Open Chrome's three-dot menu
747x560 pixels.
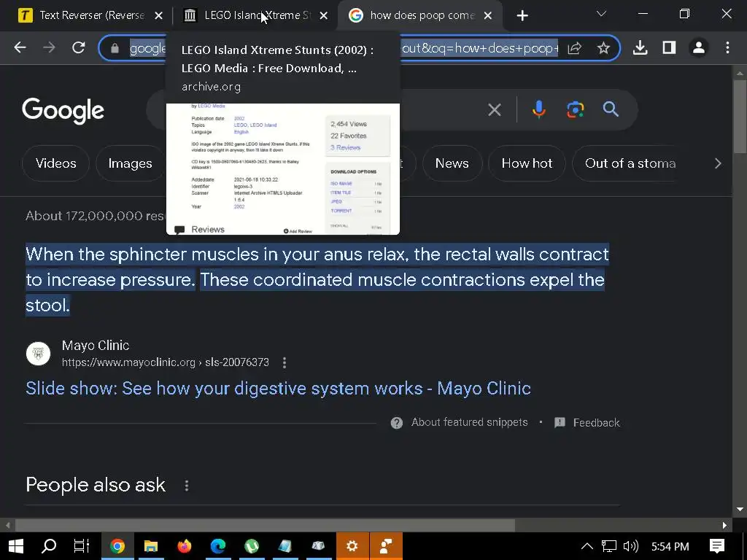point(727,47)
